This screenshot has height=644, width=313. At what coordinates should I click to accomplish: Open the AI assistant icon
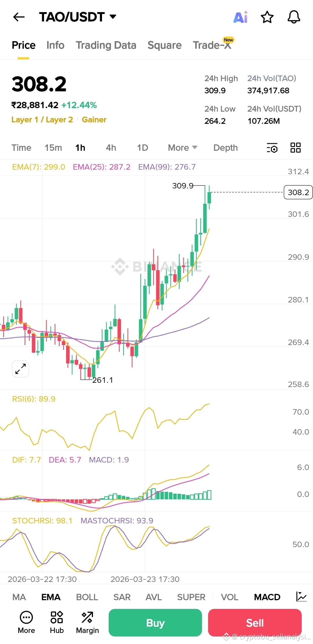(241, 17)
